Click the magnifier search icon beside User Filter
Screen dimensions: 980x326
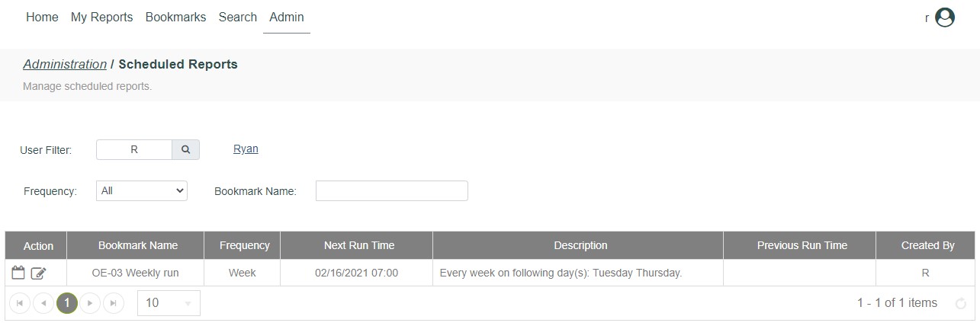[x=185, y=150]
